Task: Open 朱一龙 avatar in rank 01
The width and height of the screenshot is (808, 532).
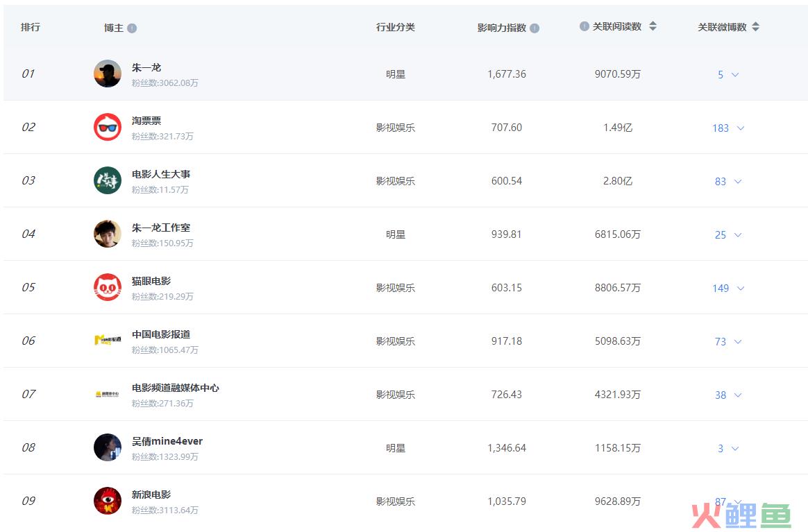Action: pos(108,74)
